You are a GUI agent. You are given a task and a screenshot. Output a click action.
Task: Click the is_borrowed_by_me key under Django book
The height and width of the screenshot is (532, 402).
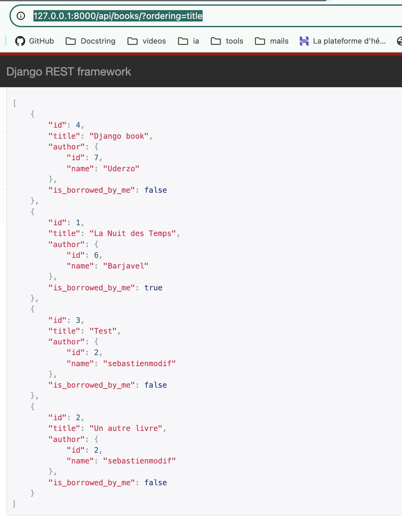pos(92,190)
